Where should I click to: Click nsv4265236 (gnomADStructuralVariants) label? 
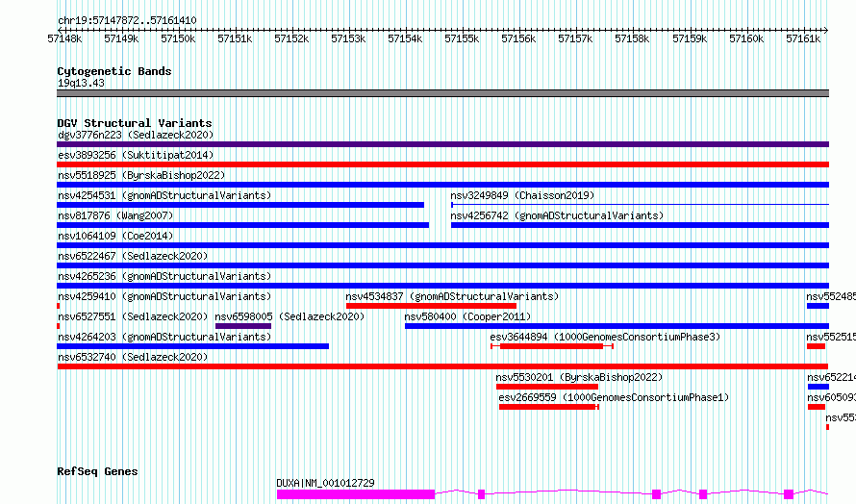pos(164,276)
